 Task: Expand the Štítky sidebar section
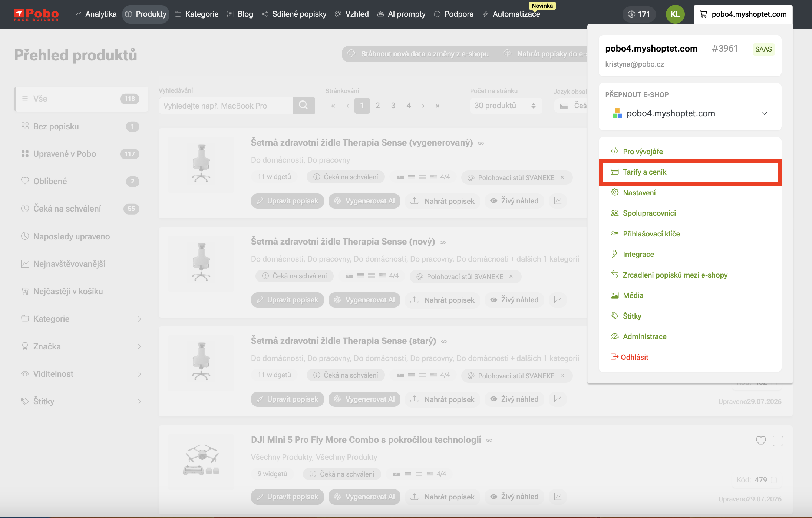tap(81, 401)
